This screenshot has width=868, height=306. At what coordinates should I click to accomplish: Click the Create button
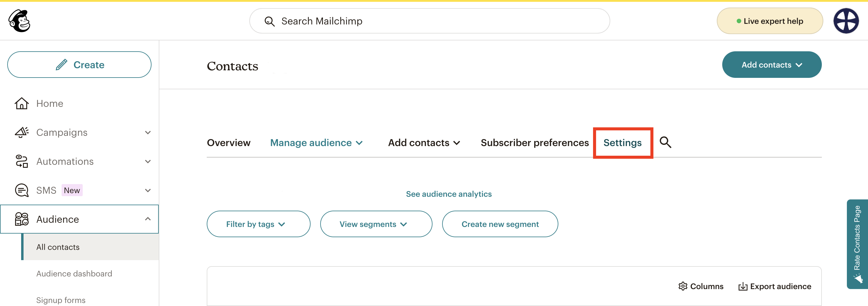(79, 65)
